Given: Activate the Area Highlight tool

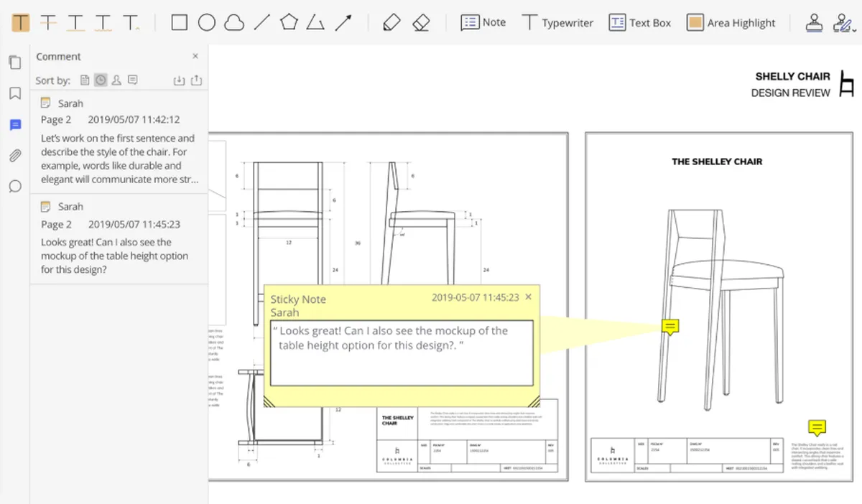Looking at the screenshot, I should click(x=731, y=22).
